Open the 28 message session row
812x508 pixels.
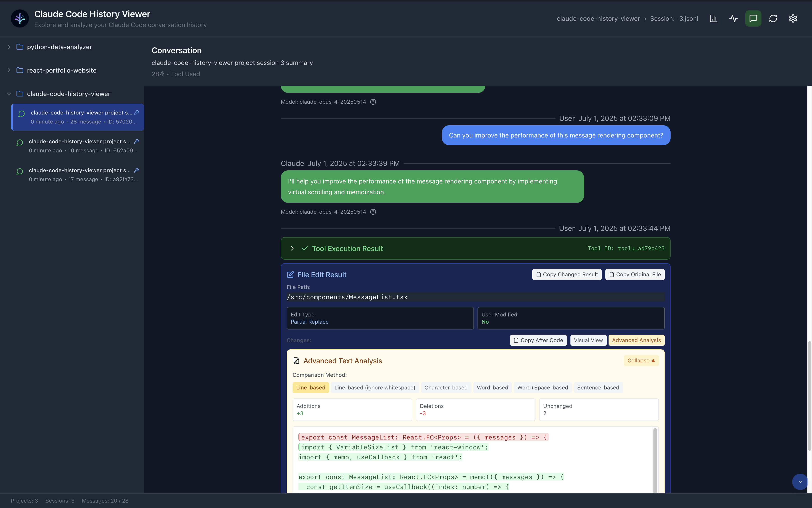coord(78,117)
